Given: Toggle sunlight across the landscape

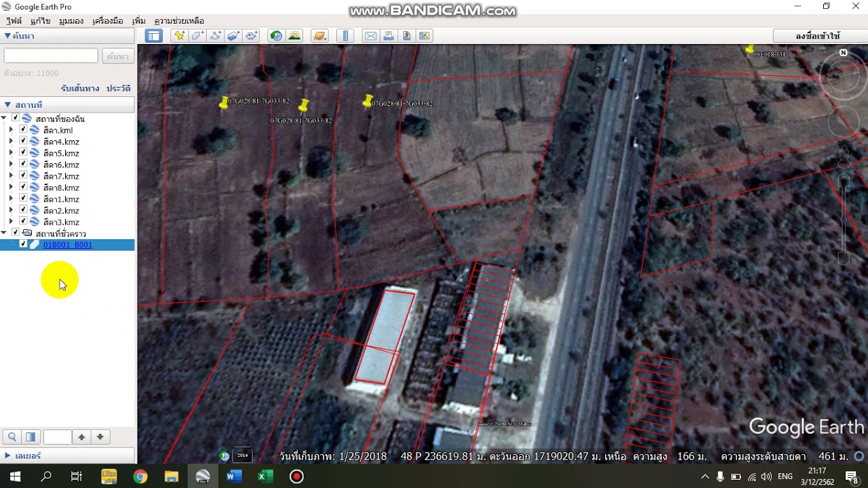Looking at the screenshot, I should click(294, 36).
